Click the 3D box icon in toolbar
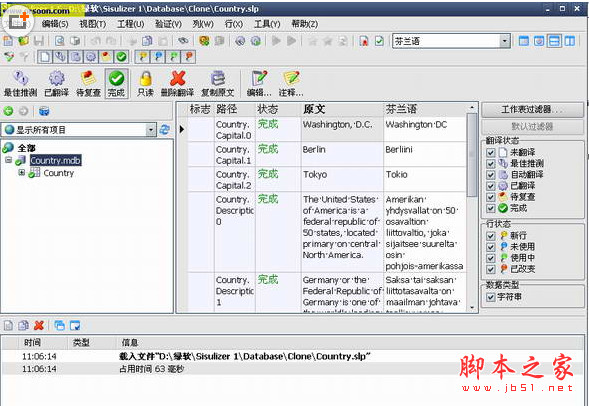Image resolution: width=589 pixels, height=406 pixels. click(76, 41)
